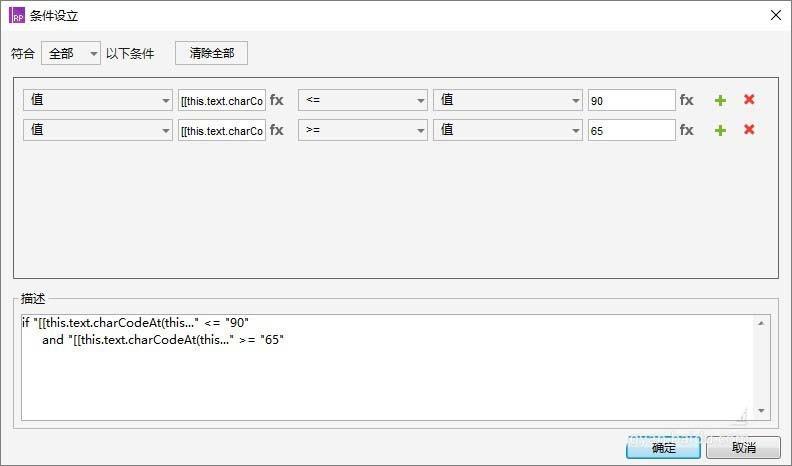This screenshot has width=792, height=466.
Task: Delete the condition row with value 65
Action: pos(749,130)
